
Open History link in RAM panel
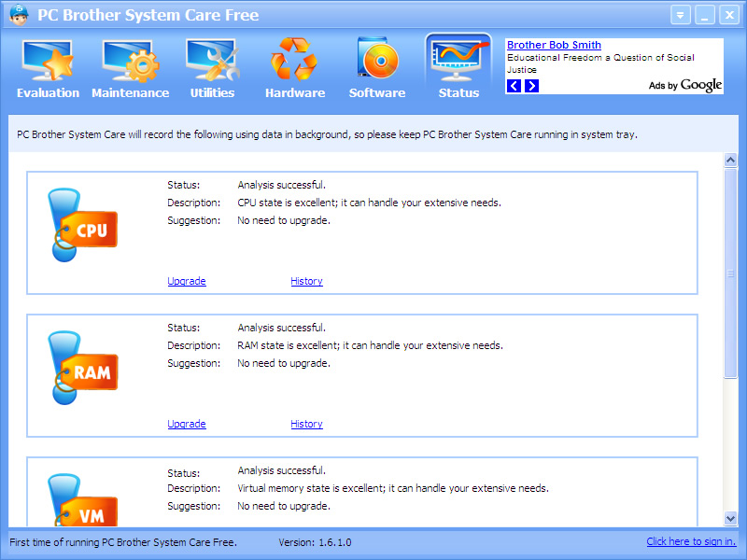tap(307, 424)
